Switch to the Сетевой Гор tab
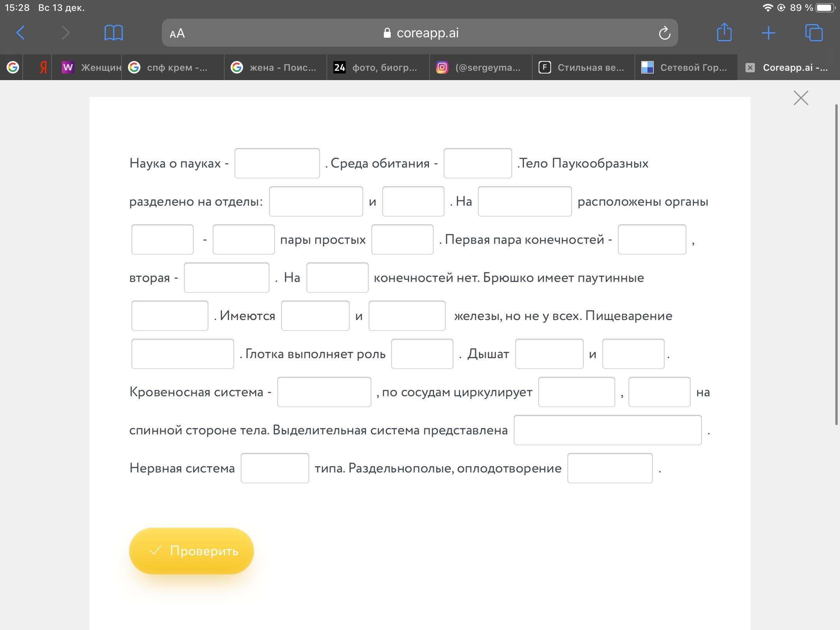840x630 pixels. click(x=686, y=68)
